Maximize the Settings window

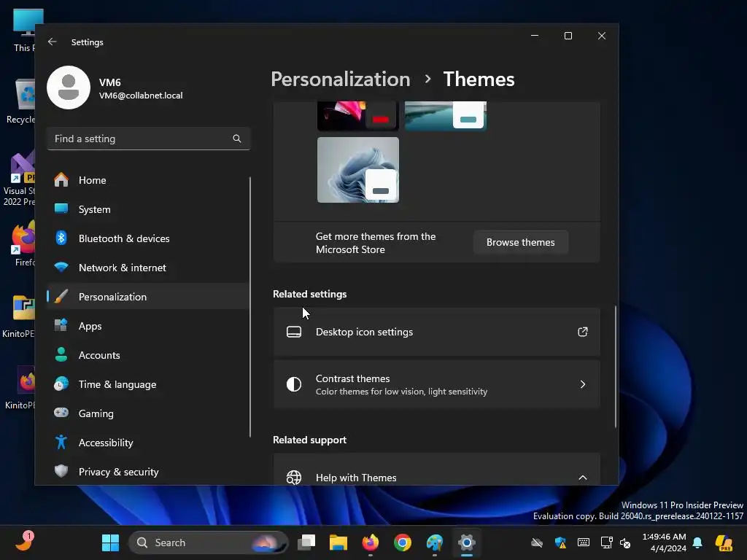pyautogui.click(x=568, y=36)
